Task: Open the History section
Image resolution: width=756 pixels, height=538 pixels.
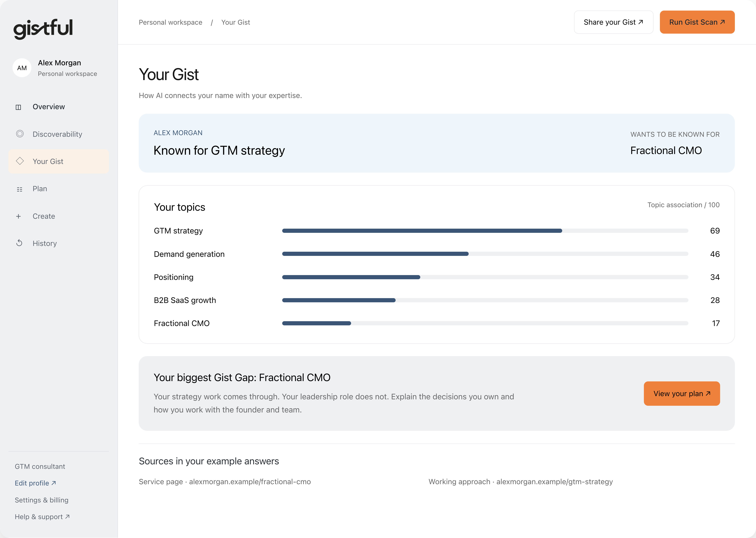Action: [x=59, y=244]
